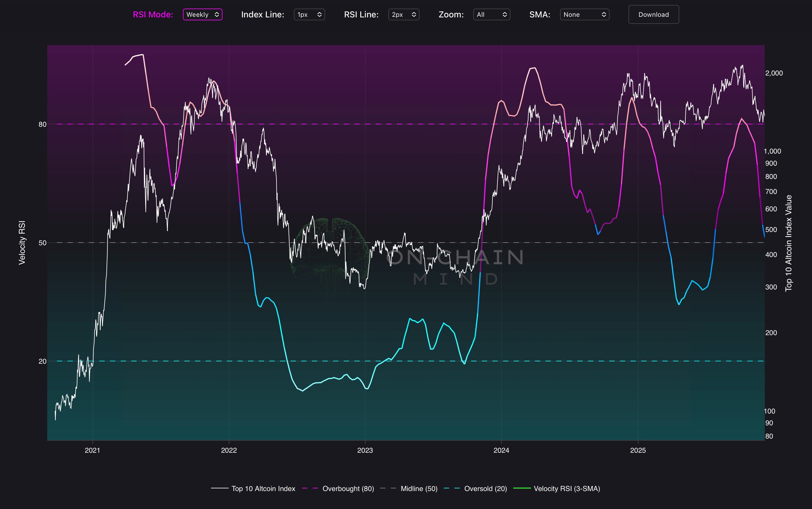Toggle Overbought (80) legend entry
The height and width of the screenshot is (509, 812).
click(348, 488)
